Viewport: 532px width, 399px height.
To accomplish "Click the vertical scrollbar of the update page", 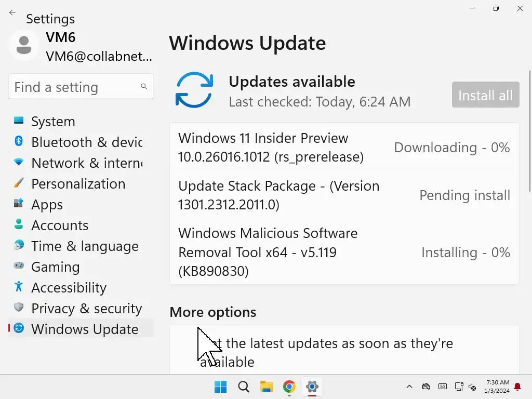I will 529,131.
